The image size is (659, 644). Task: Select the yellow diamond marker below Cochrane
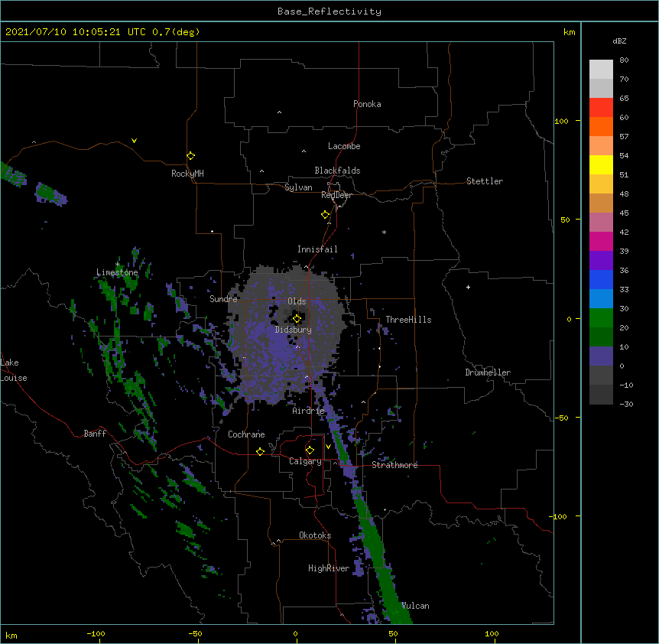tap(260, 451)
